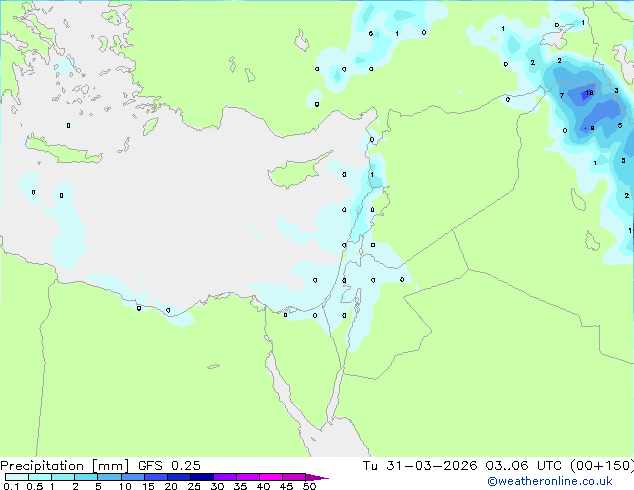
Task: Click the '15' legend scale label
Action: pos(148,486)
